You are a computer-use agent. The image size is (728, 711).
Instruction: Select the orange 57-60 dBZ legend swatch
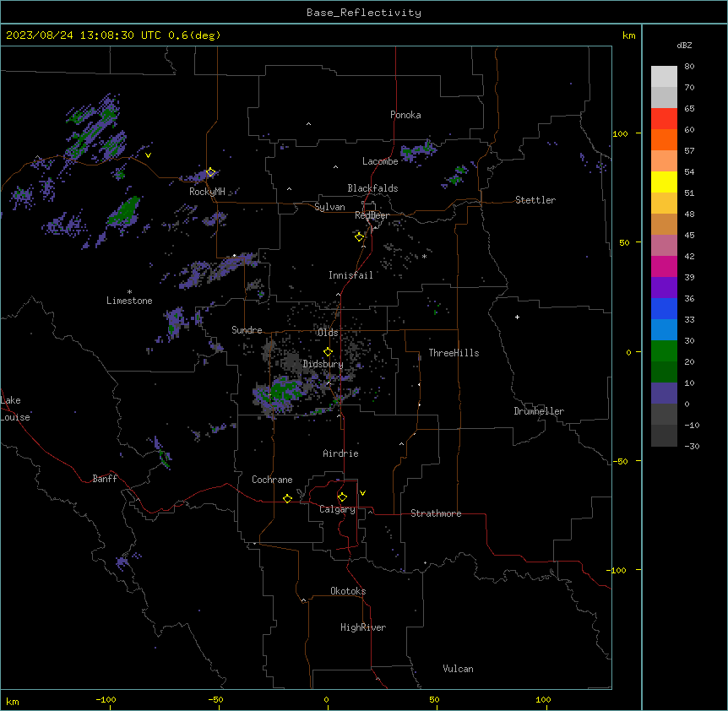click(x=664, y=139)
